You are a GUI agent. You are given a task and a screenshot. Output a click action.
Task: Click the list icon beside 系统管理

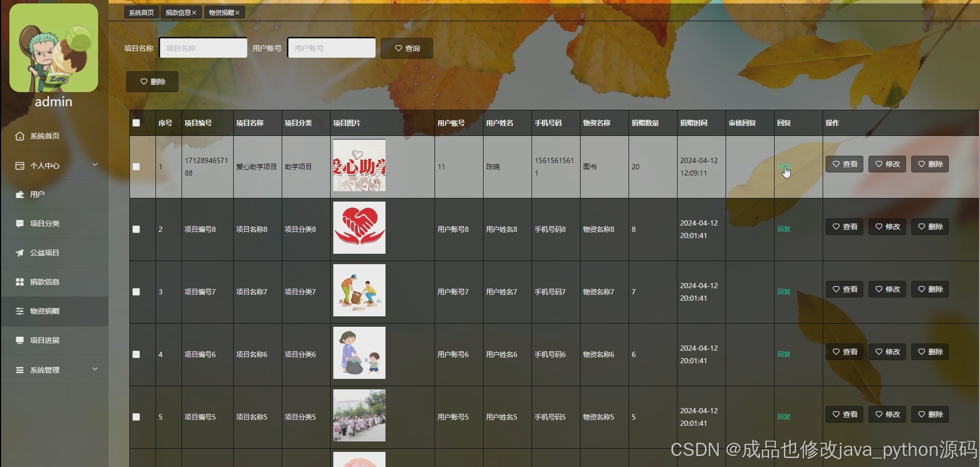click(20, 370)
